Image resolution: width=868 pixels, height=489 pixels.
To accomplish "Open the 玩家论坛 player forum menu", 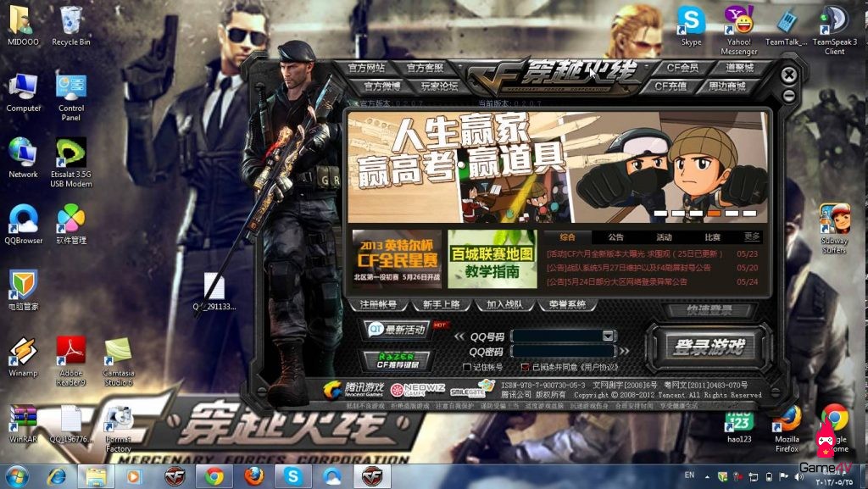I will click(x=440, y=86).
